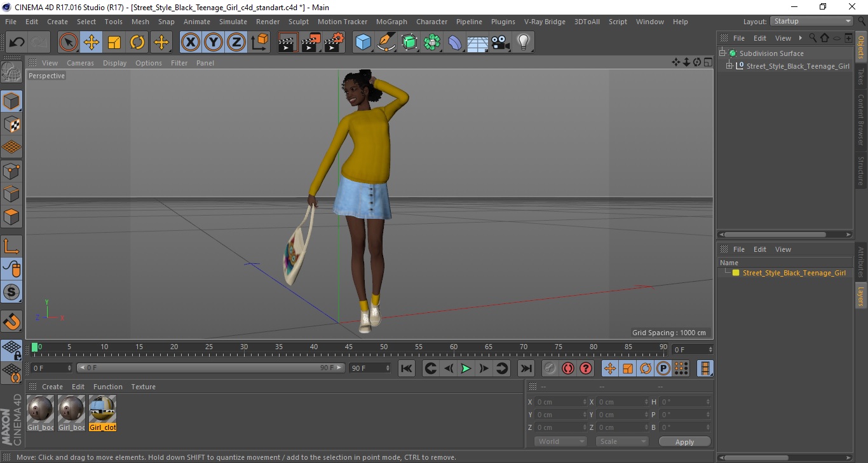868x463 pixels.
Task: Open Edit Render Settings icon
Action: (x=334, y=43)
